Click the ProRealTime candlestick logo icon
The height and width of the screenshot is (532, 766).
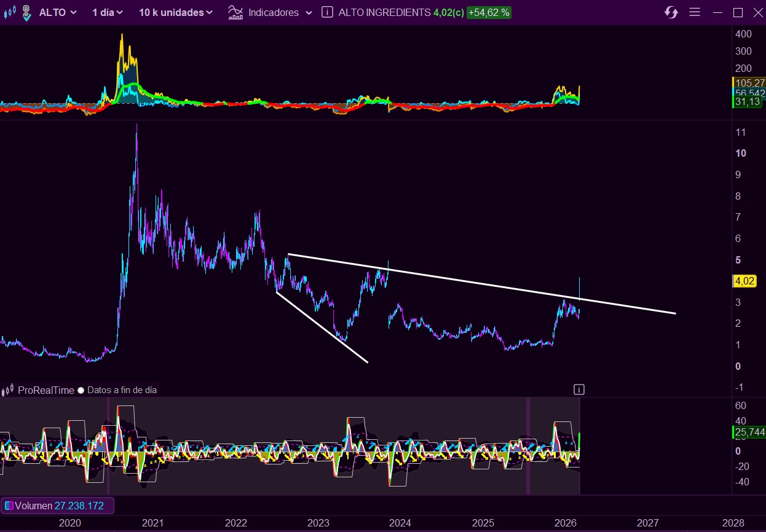[8, 390]
